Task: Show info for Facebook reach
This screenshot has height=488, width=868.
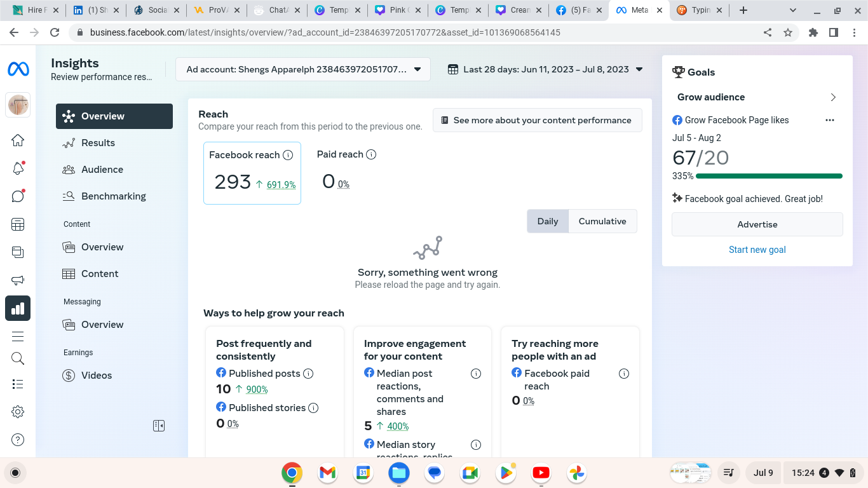Action: (x=288, y=155)
